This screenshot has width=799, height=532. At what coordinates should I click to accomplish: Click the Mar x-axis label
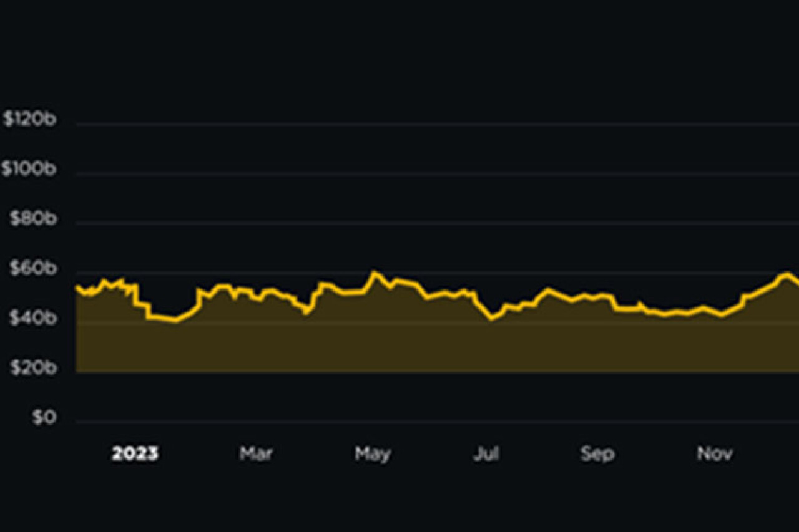tap(256, 453)
